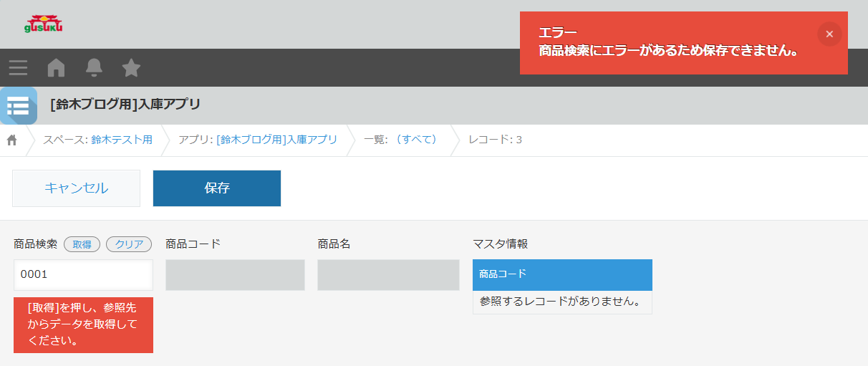Click the breadcrumb home icon
The width and height of the screenshot is (868, 366).
point(12,140)
